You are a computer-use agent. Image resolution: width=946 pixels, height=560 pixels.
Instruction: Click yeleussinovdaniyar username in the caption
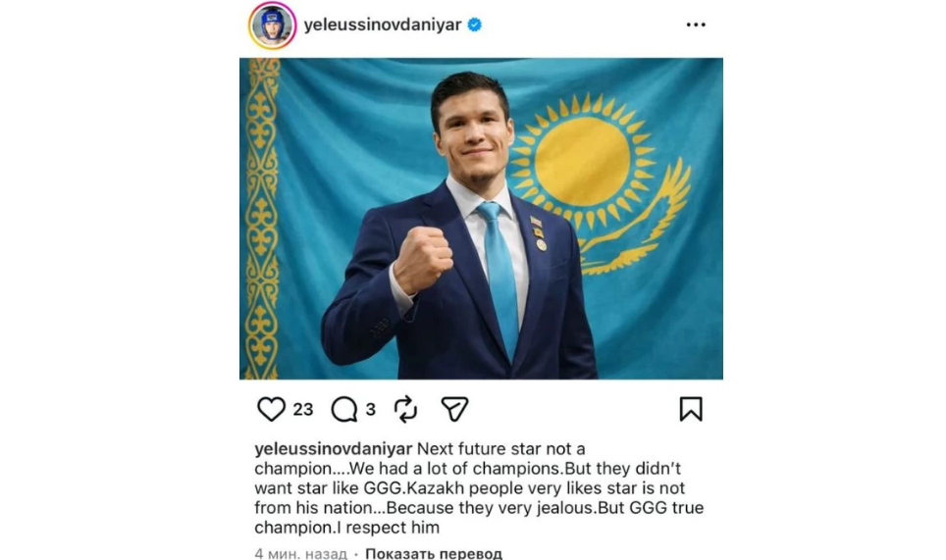(x=333, y=449)
